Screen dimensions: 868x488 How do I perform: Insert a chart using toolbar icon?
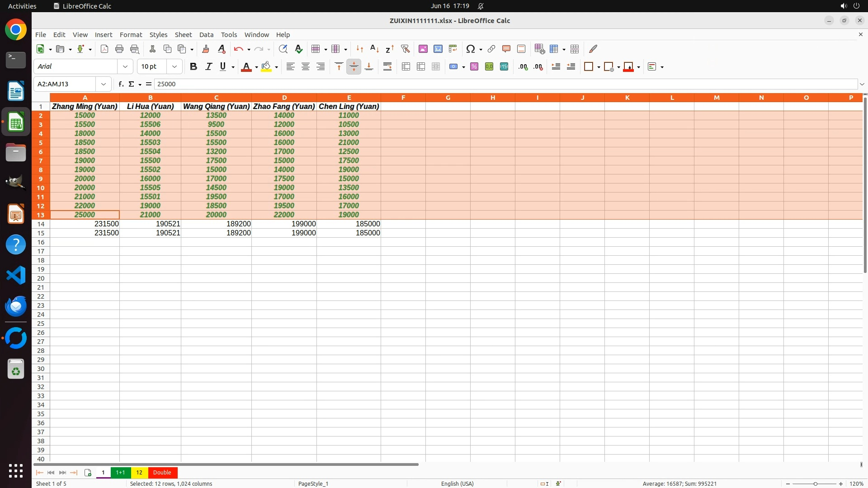coord(438,49)
